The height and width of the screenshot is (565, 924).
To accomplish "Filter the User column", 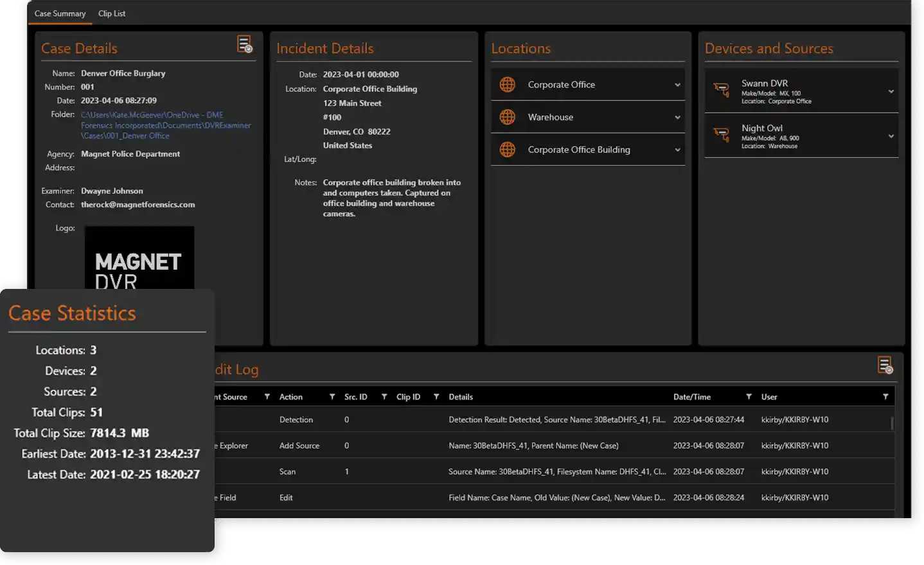I will click(885, 397).
